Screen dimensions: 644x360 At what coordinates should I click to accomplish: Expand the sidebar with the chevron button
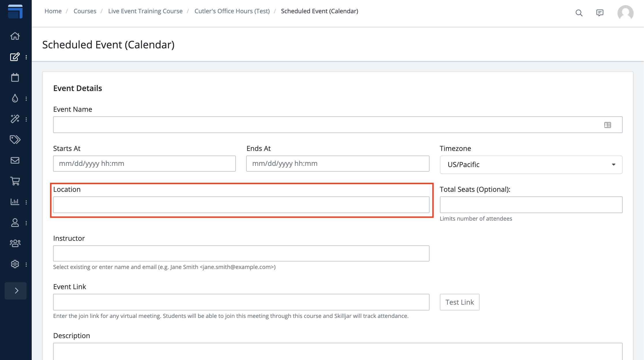tap(16, 291)
